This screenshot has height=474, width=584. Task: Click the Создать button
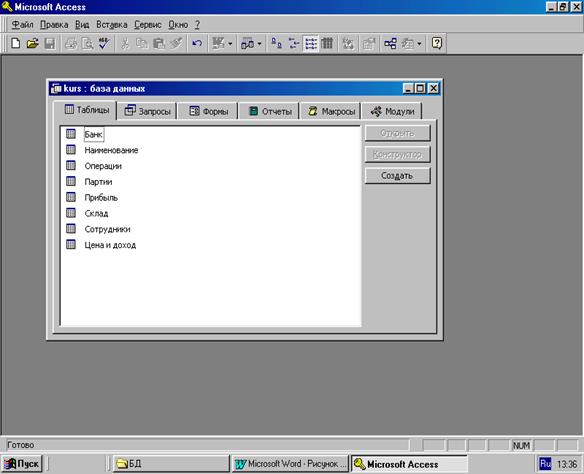click(x=397, y=176)
